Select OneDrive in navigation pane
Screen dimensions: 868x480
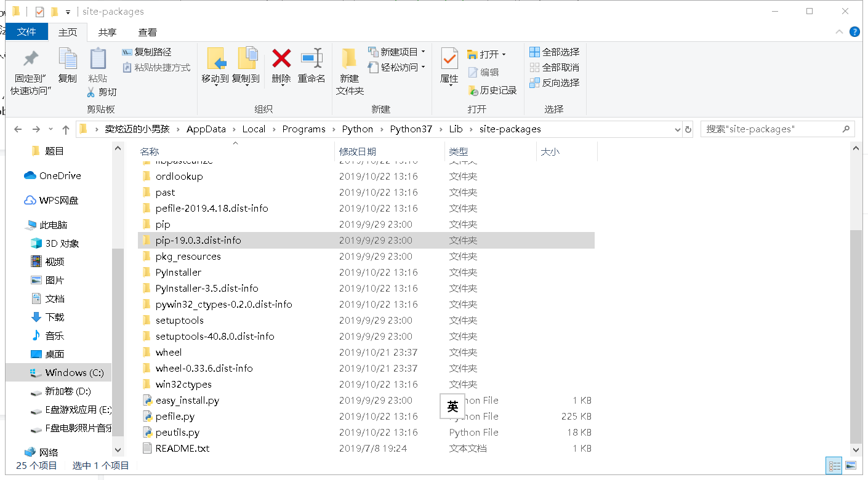pyautogui.click(x=60, y=176)
